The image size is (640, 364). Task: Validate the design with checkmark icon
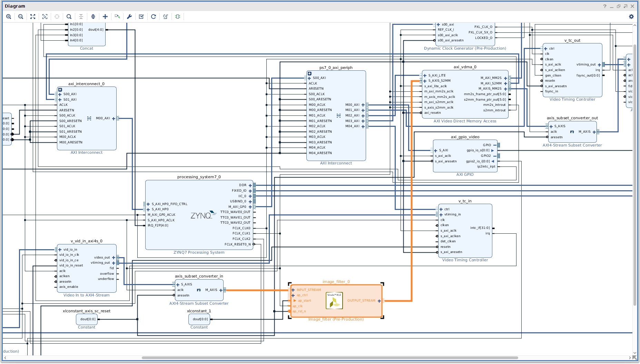(141, 17)
